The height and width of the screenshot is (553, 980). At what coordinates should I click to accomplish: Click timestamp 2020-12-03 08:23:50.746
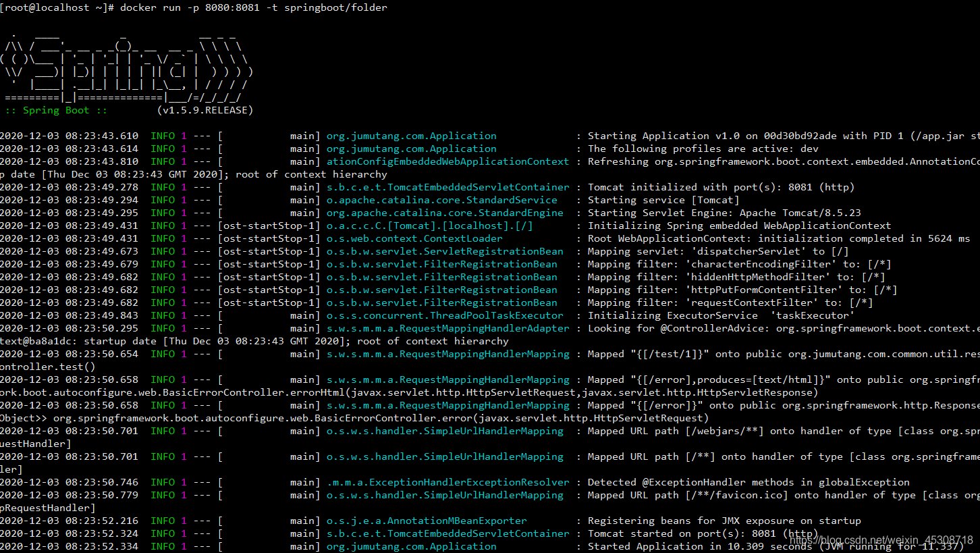[x=70, y=482]
